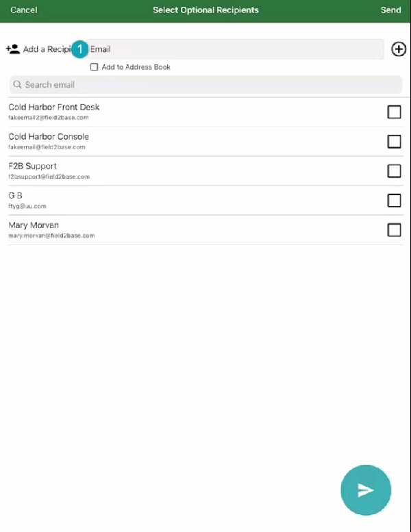Check the G B recipient box

(x=394, y=201)
